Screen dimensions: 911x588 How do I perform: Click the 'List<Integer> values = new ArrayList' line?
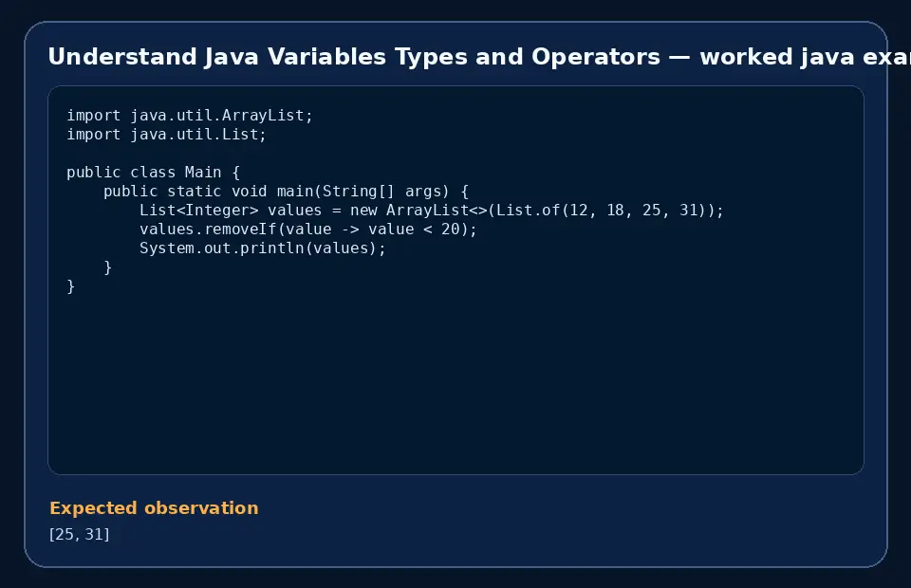pyautogui.click(x=432, y=211)
